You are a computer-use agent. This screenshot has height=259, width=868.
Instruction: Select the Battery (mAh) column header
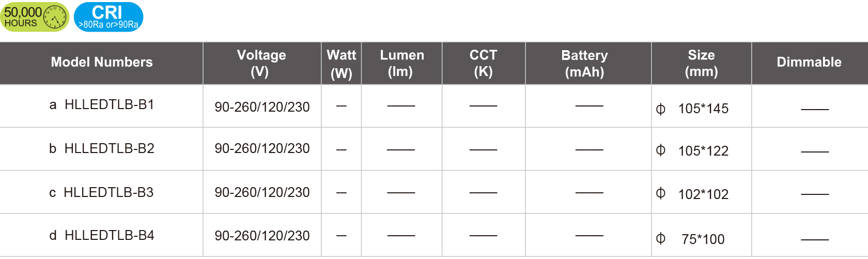coord(584,63)
